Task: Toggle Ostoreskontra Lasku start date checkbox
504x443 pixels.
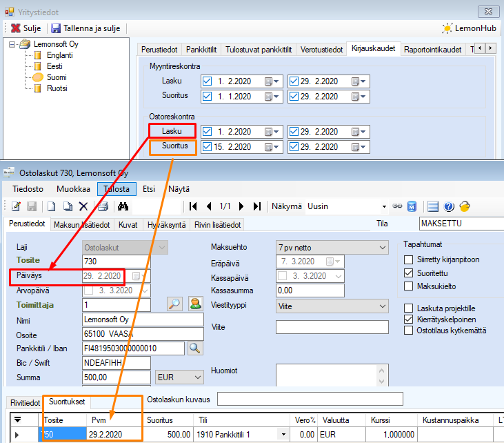Action: [208, 132]
